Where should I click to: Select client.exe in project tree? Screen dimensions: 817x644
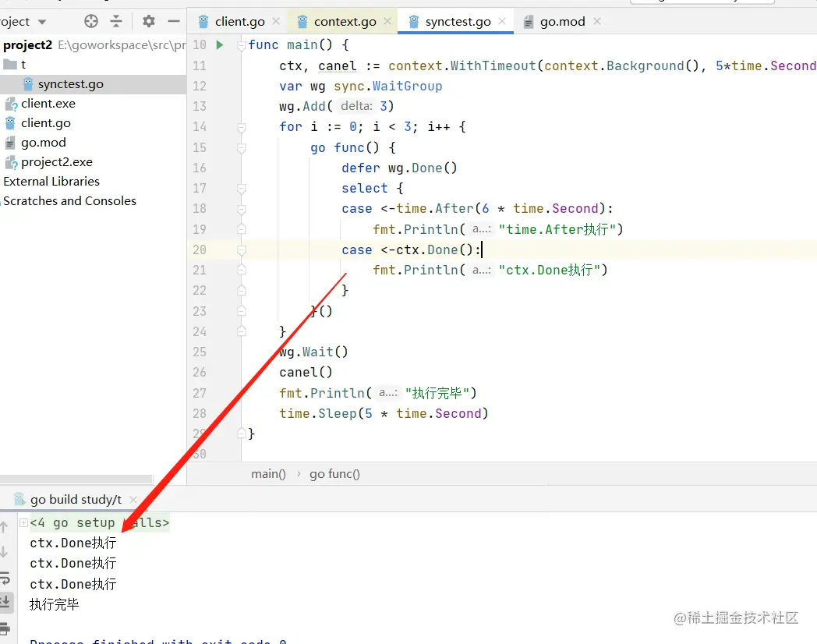(48, 104)
